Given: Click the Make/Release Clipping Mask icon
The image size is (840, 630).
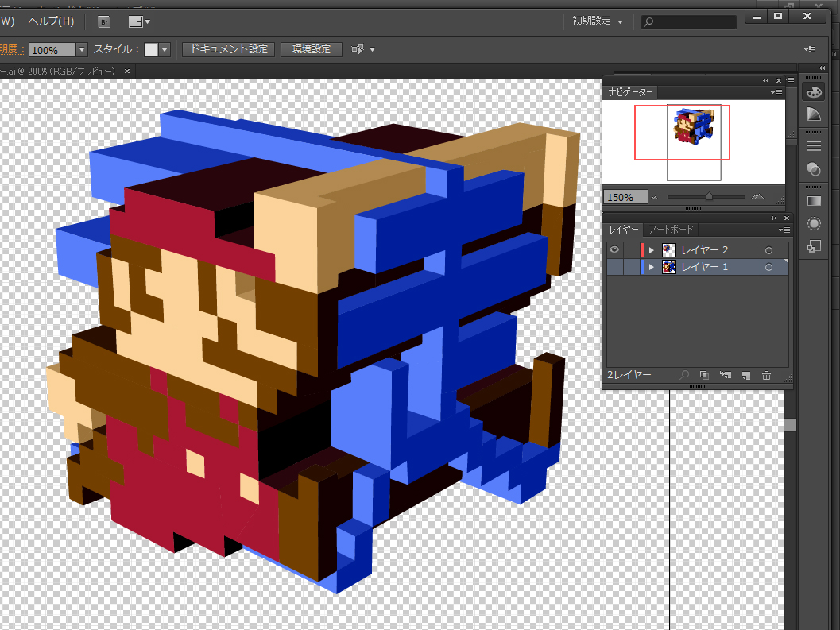Looking at the screenshot, I should 704,375.
